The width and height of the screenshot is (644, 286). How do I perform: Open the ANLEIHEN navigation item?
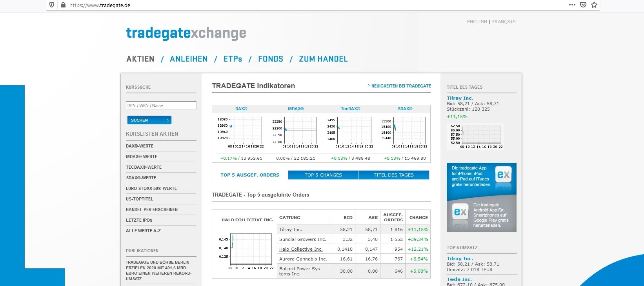(189, 59)
